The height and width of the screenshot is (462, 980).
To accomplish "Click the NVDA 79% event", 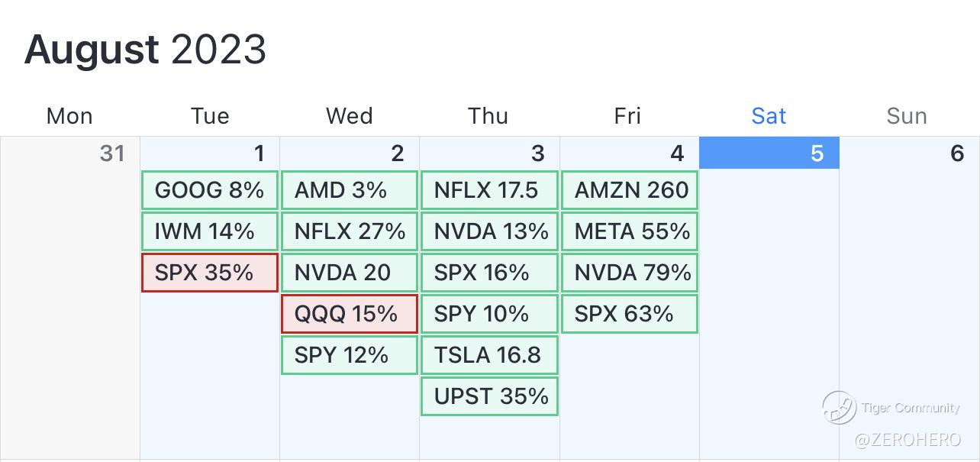I will point(630,273).
